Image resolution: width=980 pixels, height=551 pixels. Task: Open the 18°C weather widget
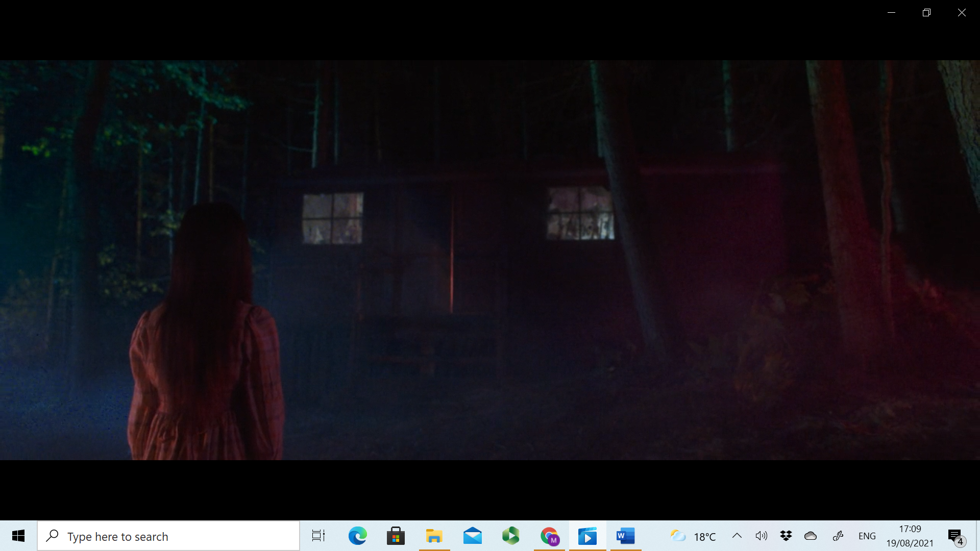[x=693, y=536]
